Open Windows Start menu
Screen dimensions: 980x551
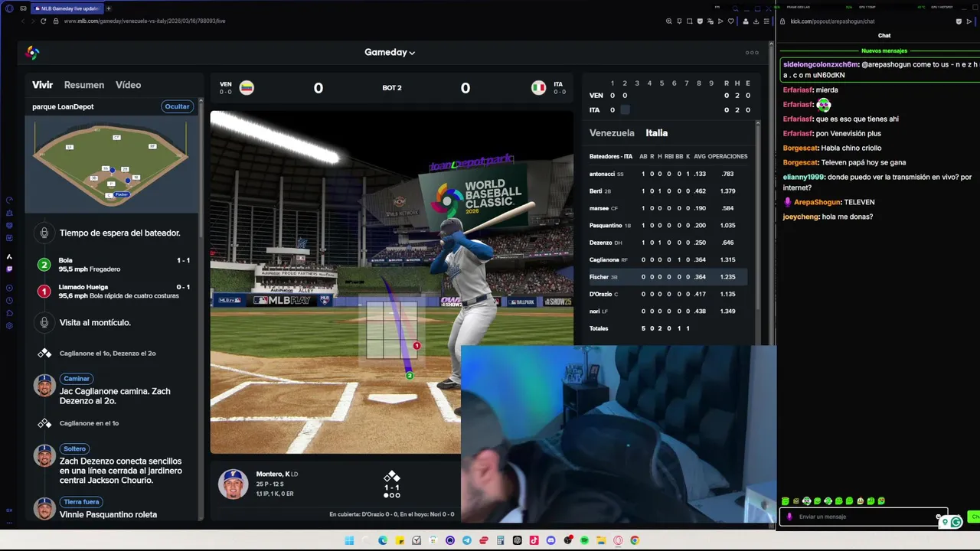[x=349, y=540]
